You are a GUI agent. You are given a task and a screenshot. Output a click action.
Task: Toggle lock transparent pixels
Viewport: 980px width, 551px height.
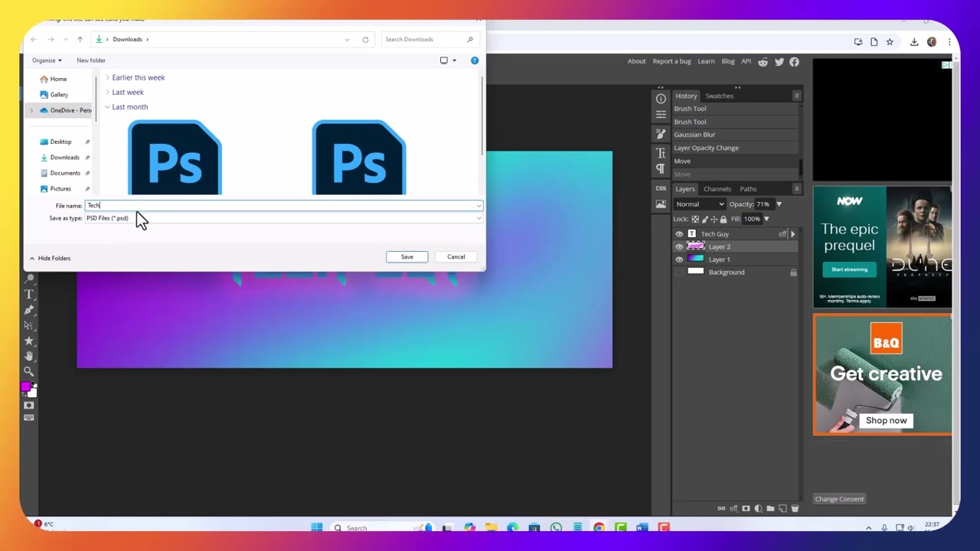(695, 220)
